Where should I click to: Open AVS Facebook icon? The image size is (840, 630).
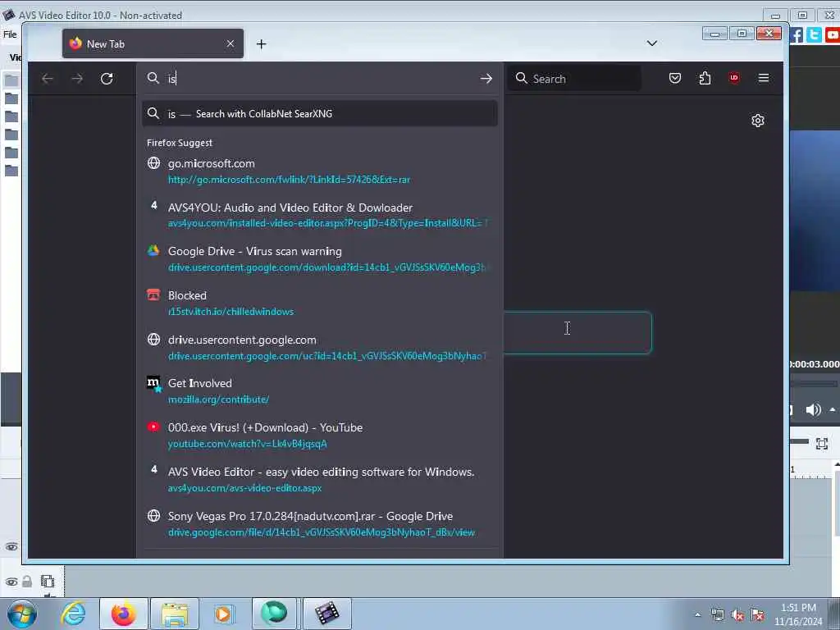point(797,35)
